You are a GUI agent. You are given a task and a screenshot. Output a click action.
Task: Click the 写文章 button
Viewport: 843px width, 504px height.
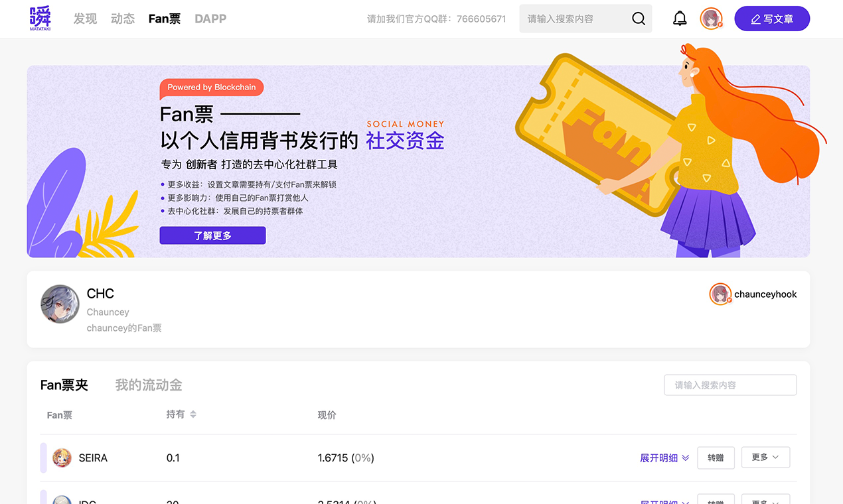(772, 19)
